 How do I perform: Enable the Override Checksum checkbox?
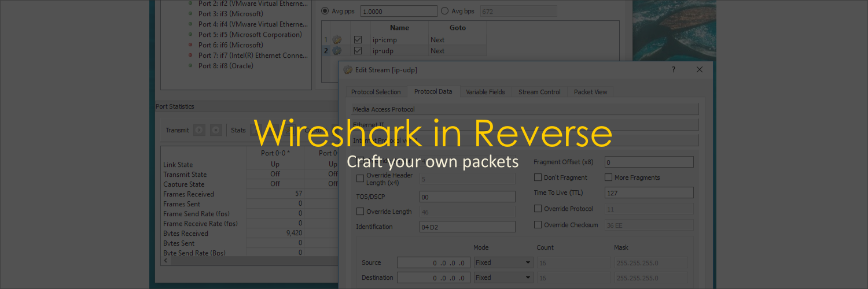(x=538, y=225)
